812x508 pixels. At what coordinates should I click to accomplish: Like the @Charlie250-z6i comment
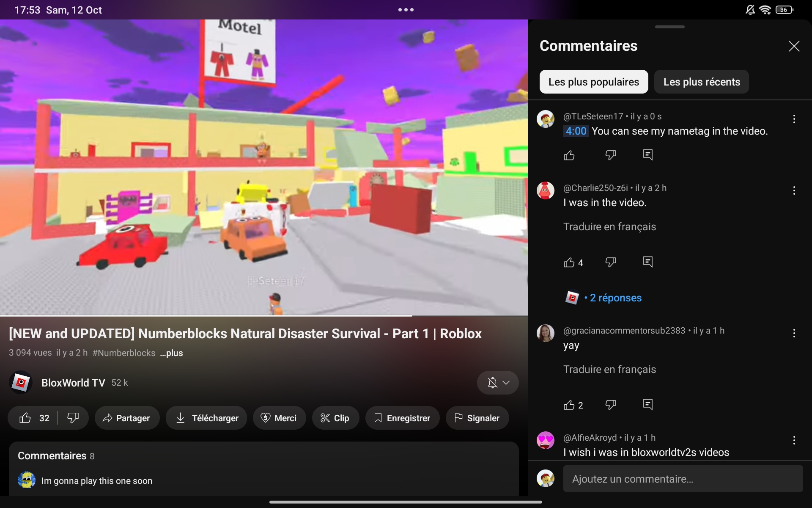(x=569, y=262)
